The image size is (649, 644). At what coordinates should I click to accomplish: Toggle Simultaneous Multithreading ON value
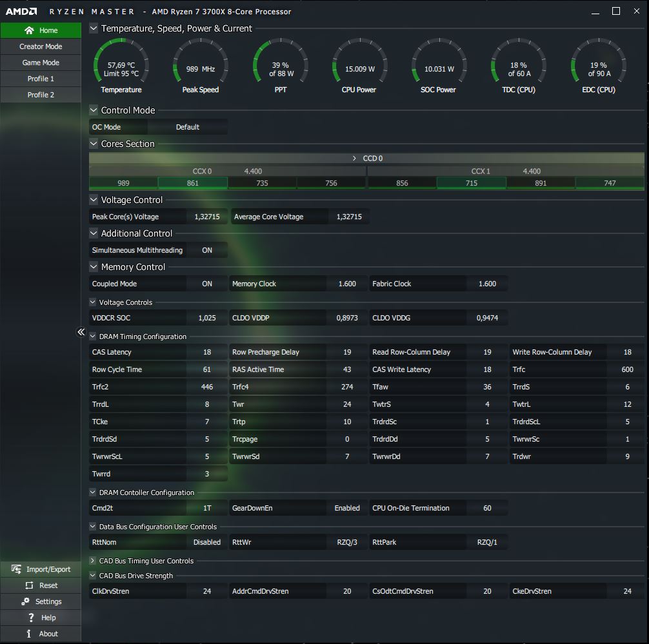click(207, 250)
